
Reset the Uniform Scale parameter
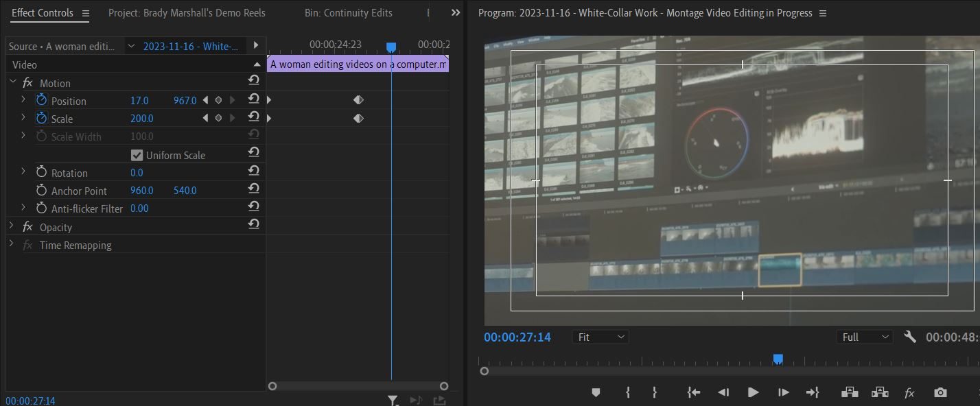coord(253,152)
